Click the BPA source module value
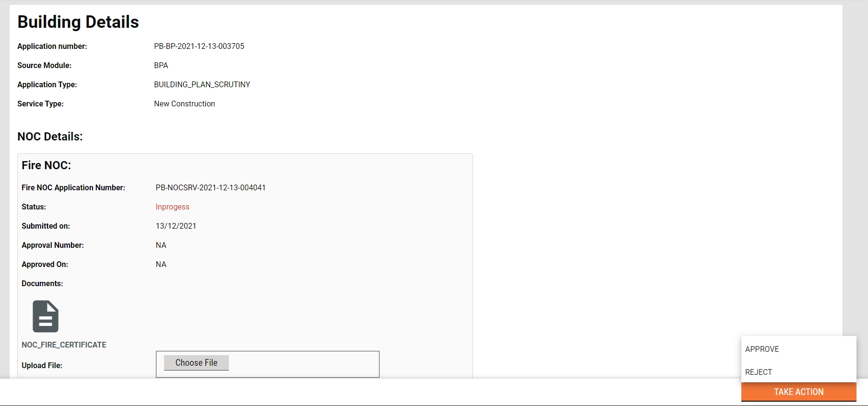This screenshot has width=868, height=406. click(161, 65)
